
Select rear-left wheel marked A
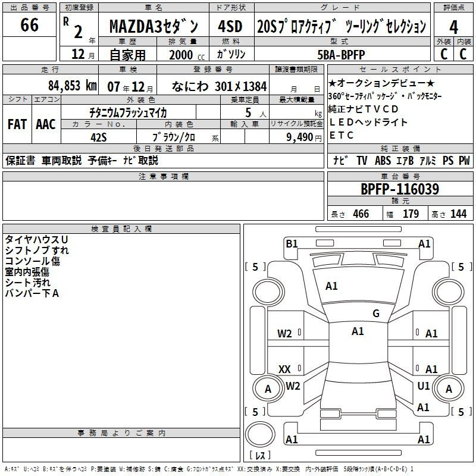(268, 389)
